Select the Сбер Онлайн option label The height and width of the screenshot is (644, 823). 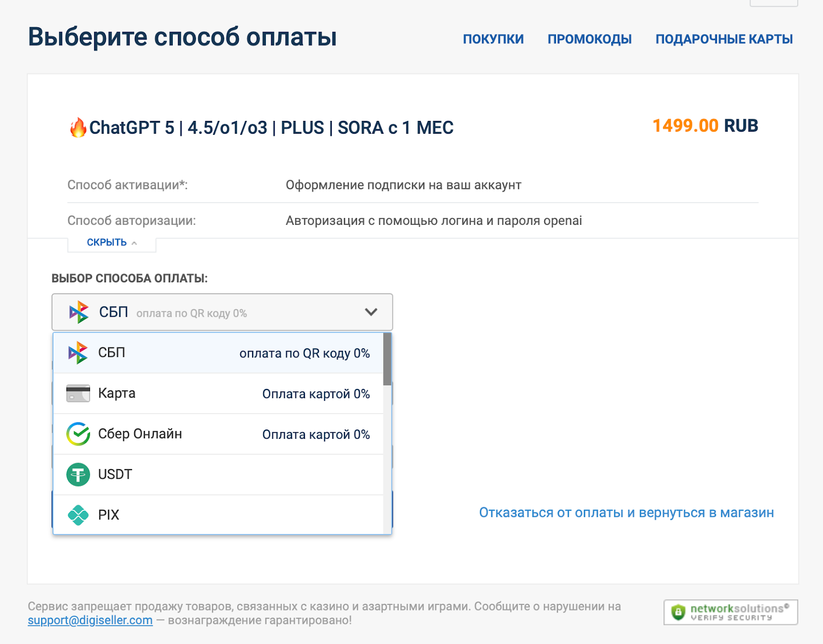(x=140, y=434)
